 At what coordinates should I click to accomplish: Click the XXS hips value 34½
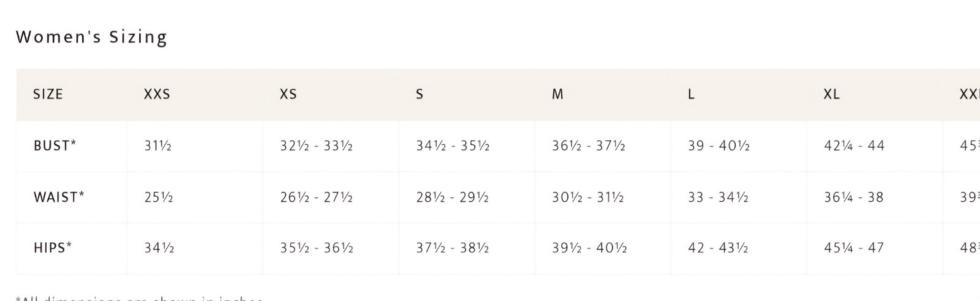(159, 248)
